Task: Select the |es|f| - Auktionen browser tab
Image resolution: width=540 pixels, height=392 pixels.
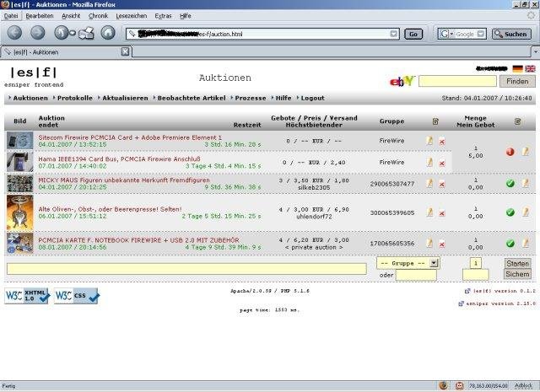Action: click(x=66, y=52)
